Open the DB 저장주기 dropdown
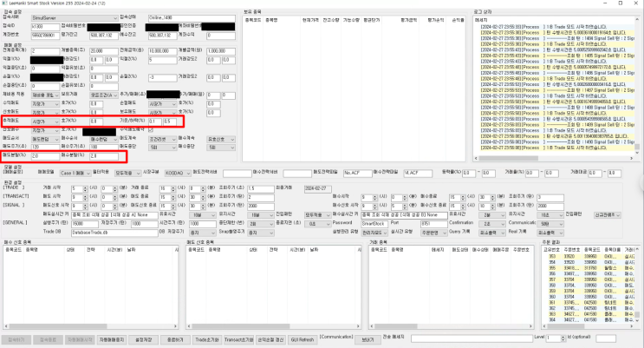Screen dimensions: 644x348 pyautogui.click(x=203, y=233)
